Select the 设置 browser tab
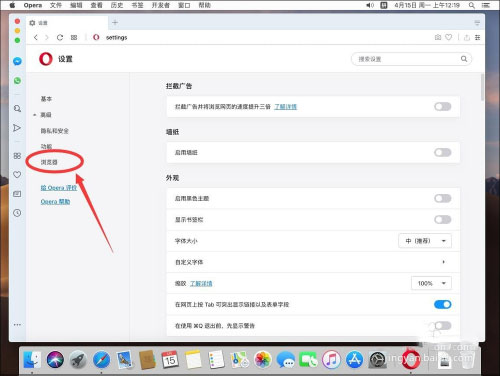 click(x=67, y=23)
